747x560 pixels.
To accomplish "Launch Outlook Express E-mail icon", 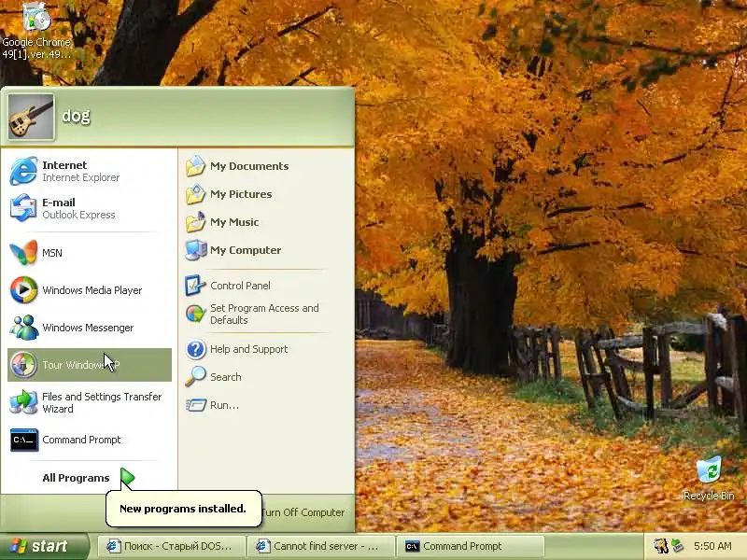I will click(x=23, y=208).
